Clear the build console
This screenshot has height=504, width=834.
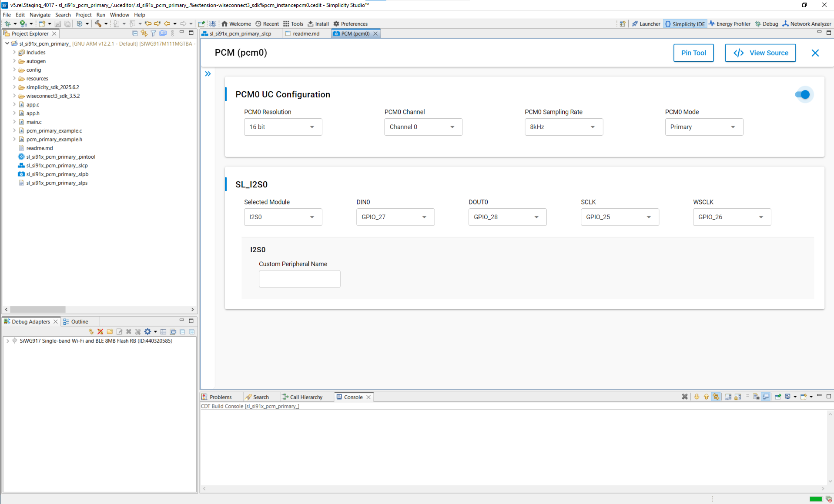point(685,397)
